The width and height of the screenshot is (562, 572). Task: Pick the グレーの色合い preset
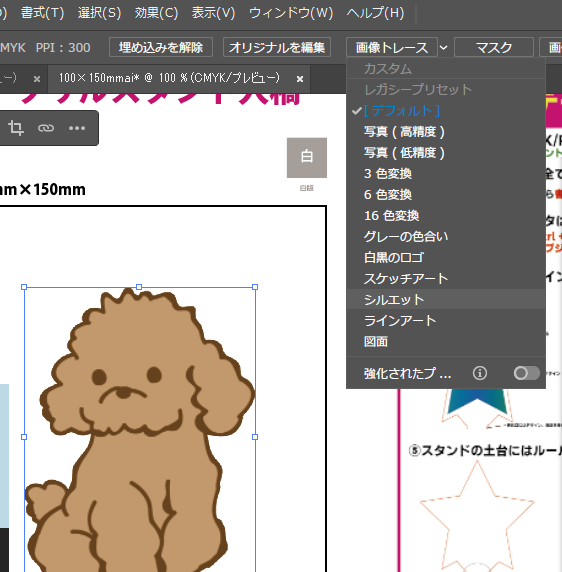[446, 237]
